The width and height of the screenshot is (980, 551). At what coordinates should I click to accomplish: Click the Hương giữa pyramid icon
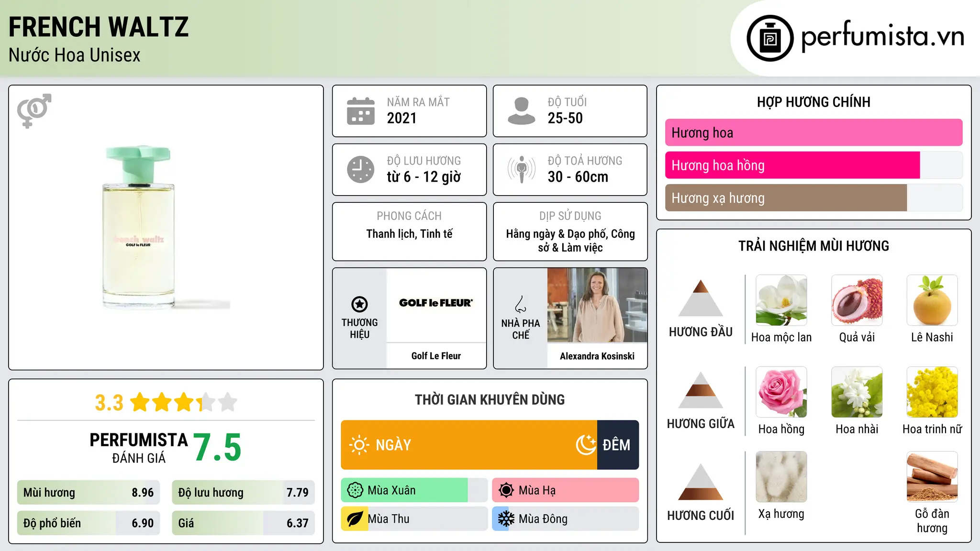pos(701,390)
